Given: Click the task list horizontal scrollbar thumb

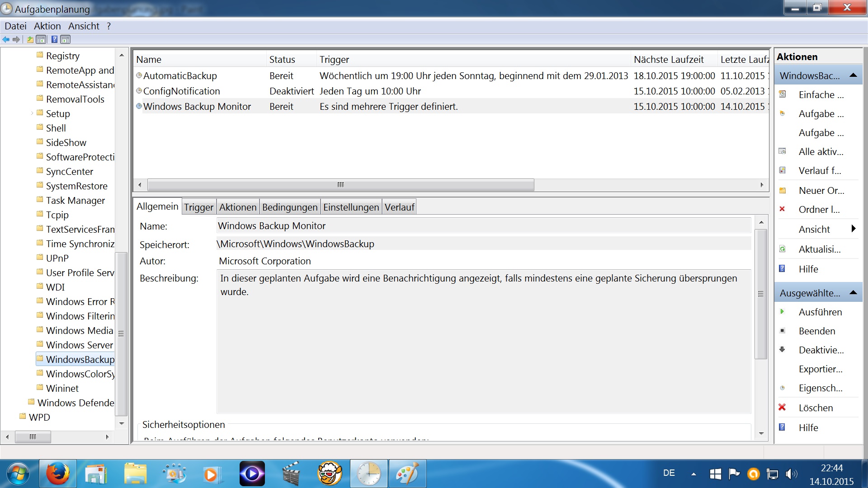Looking at the screenshot, I should [340, 185].
